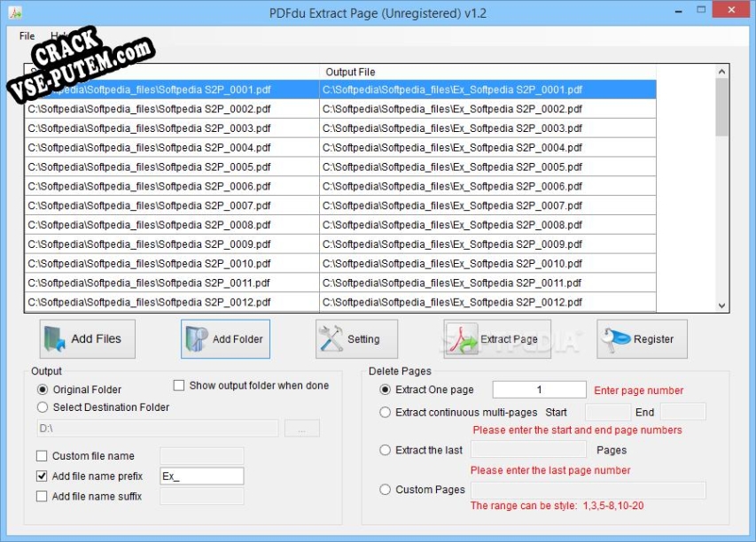This screenshot has height=542, width=756.
Task: Click output cell Ex_Softpedia S2P_0001.pdf
Action: click(x=487, y=89)
